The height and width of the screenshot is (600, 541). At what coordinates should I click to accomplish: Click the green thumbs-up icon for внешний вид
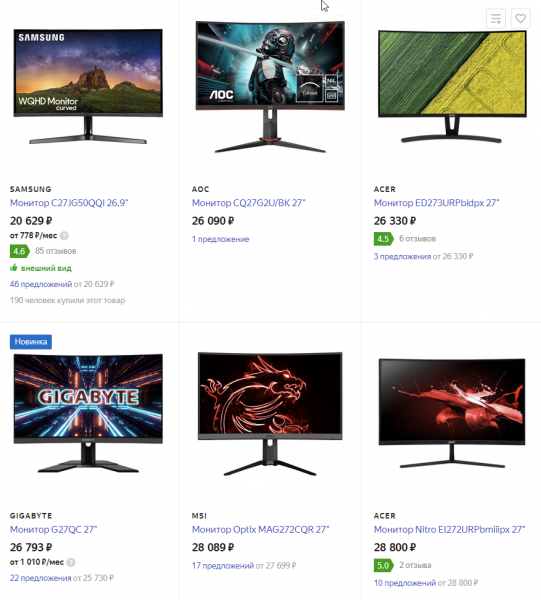(14, 267)
